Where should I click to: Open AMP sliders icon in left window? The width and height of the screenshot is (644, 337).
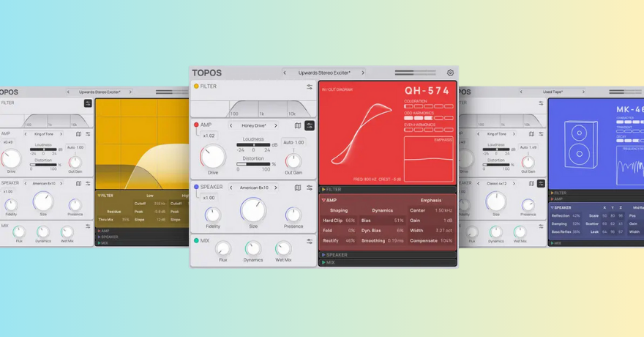[88, 134]
